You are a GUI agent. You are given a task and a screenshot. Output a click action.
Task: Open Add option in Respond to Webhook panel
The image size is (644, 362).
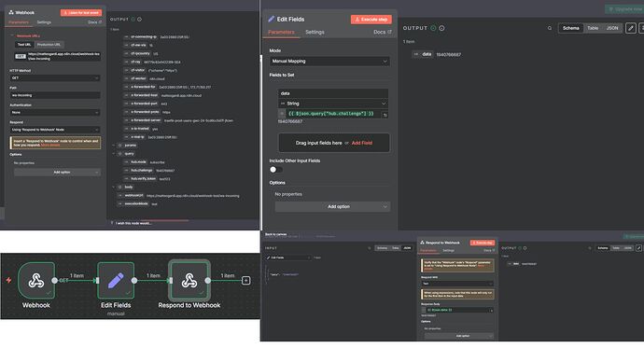click(459, 336)
